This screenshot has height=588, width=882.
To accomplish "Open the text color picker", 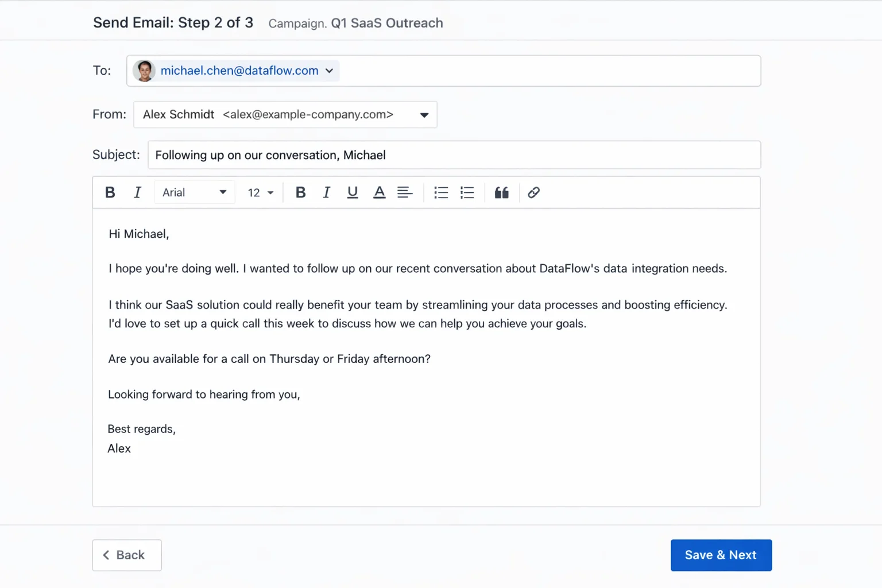I will pyautogui.click(x=379, y=192).
